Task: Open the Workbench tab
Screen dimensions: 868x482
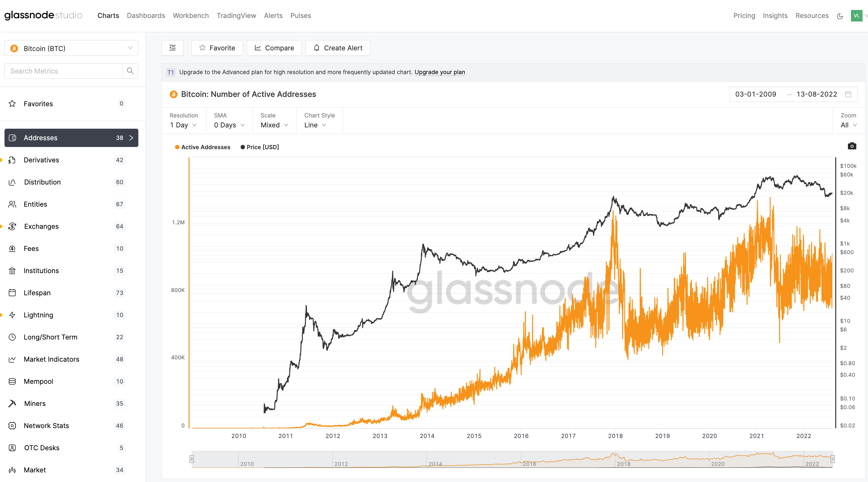Action: (191, 15)
